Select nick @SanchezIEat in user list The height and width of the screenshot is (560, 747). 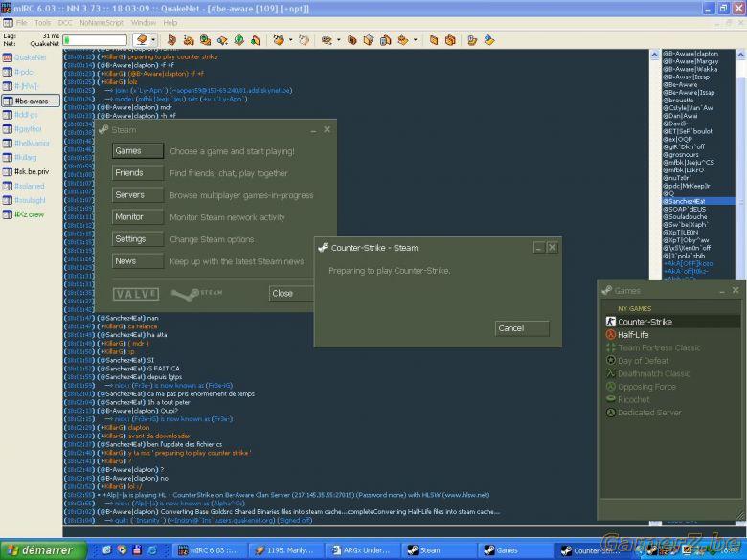point(698,201)
